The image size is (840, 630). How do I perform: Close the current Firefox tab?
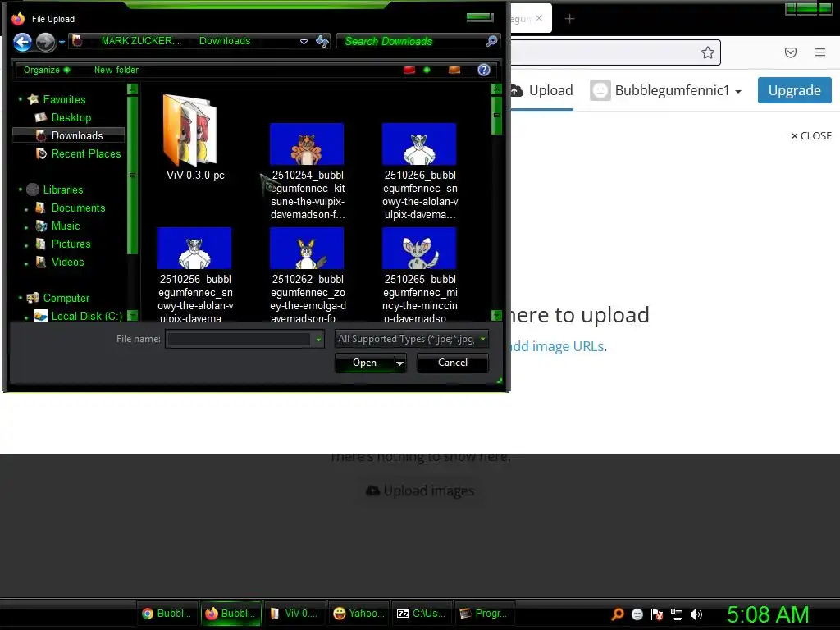(539, 18)
